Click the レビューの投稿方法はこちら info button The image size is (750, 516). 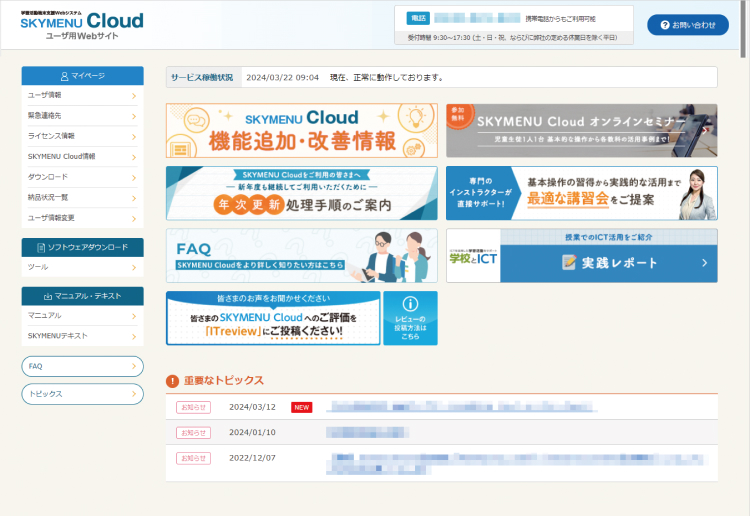pos(410,318)
